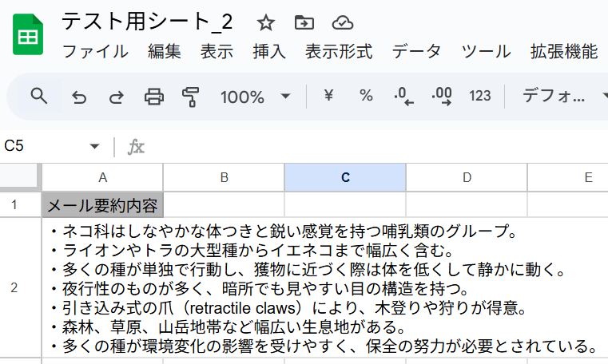Open the 表示 menu

217,52
